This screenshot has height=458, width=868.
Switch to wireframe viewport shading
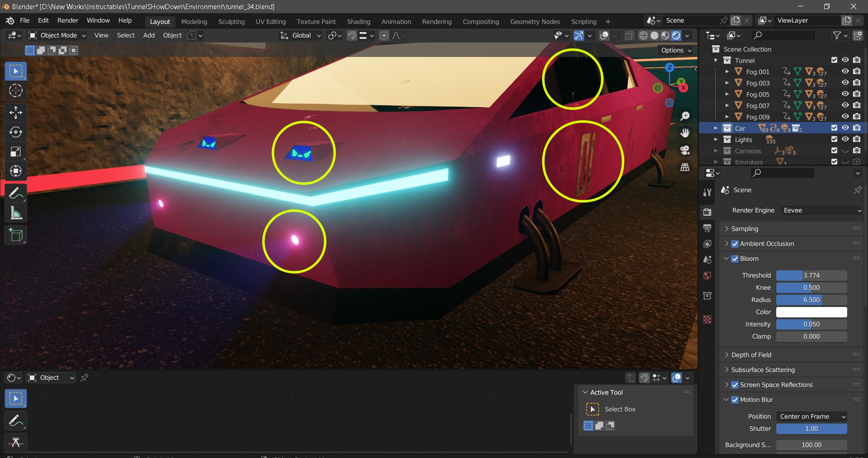coord(643,36)
